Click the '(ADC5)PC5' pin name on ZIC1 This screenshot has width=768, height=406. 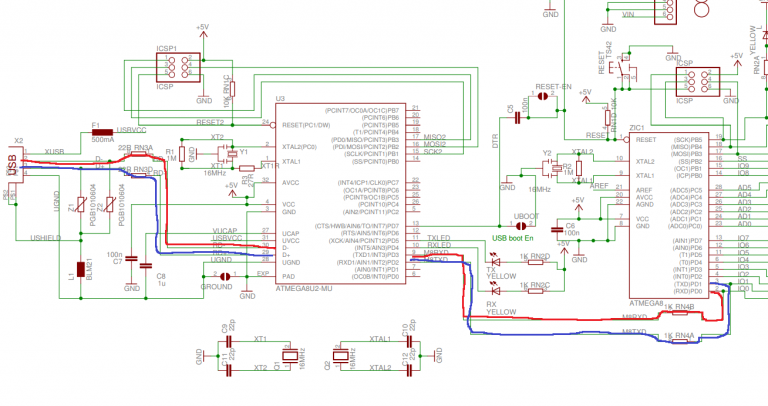point(686,190)
